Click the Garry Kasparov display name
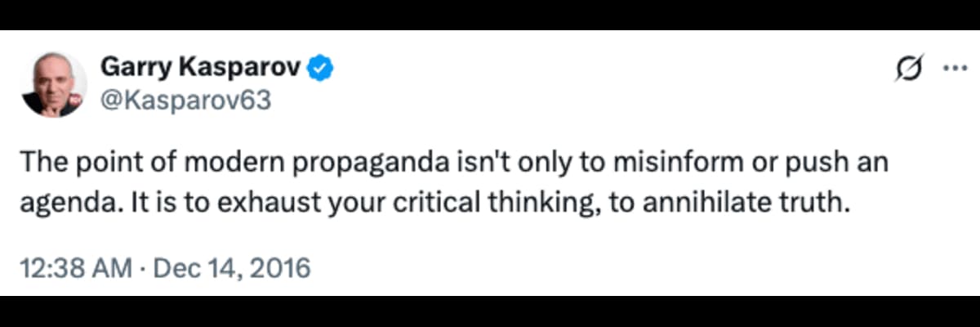 (x=198, y=69)
